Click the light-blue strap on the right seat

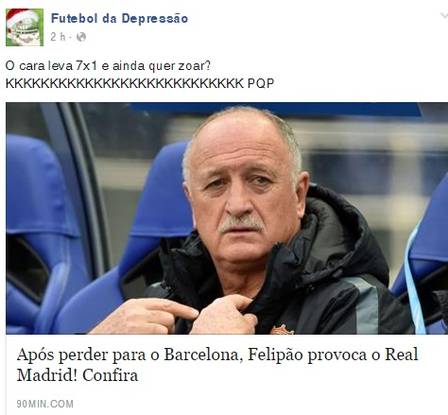point(413,280)
